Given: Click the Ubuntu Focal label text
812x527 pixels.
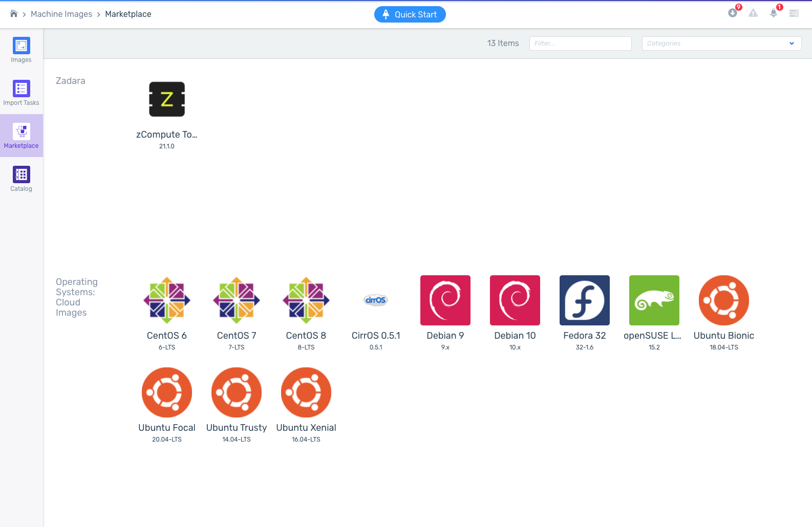Looking at the screenshot, I should tap(167, 428).
